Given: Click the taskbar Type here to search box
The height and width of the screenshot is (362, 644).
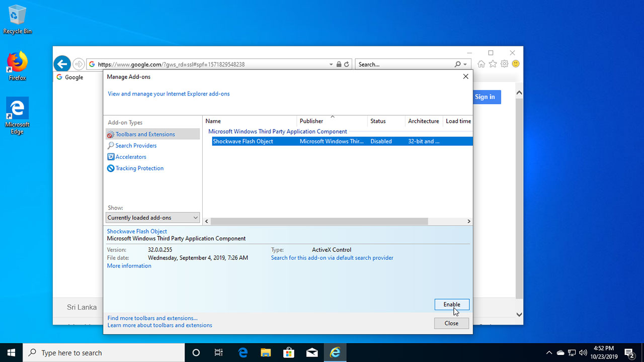Looking at the screenshot, I should pos(104,352).
